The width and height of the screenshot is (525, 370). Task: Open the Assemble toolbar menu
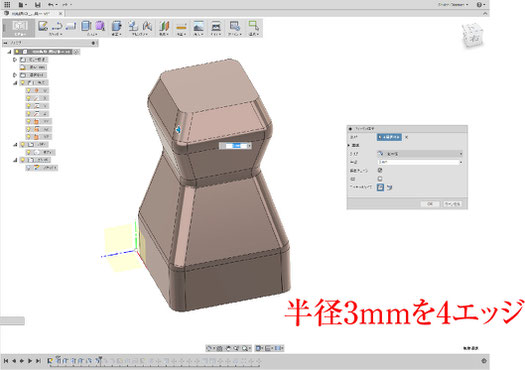pyautogui.click(x=139, y=34)
